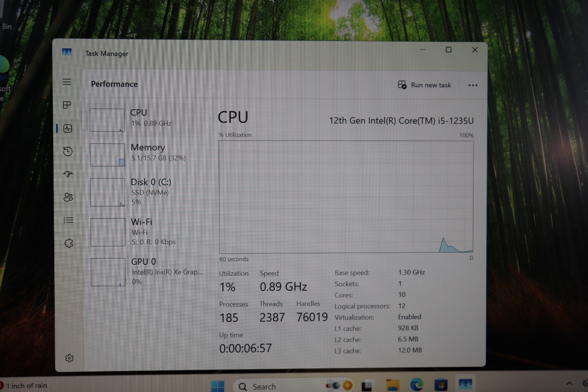Close the Task Manager window
The width and height of the screenshot is (588, 392).
tap(475, 50)
